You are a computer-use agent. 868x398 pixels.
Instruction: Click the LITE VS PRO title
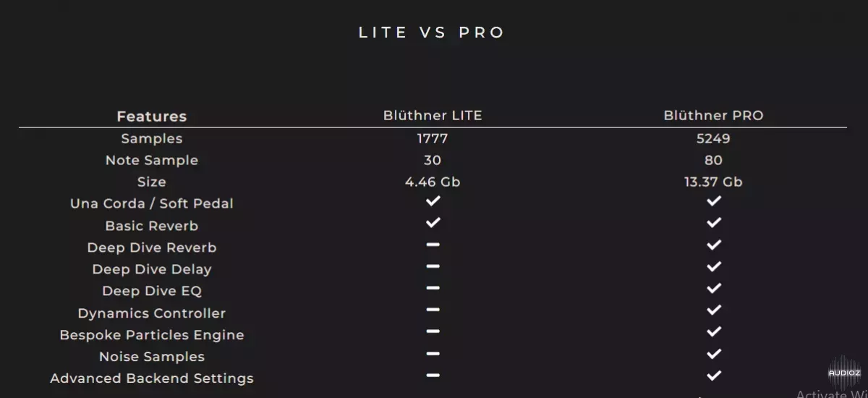tap(432, 33)
